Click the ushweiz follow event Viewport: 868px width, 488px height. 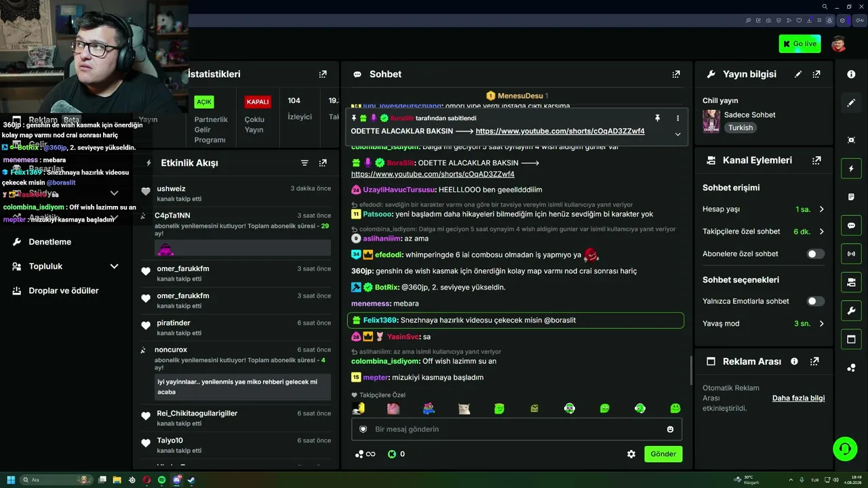click(236, 193)
